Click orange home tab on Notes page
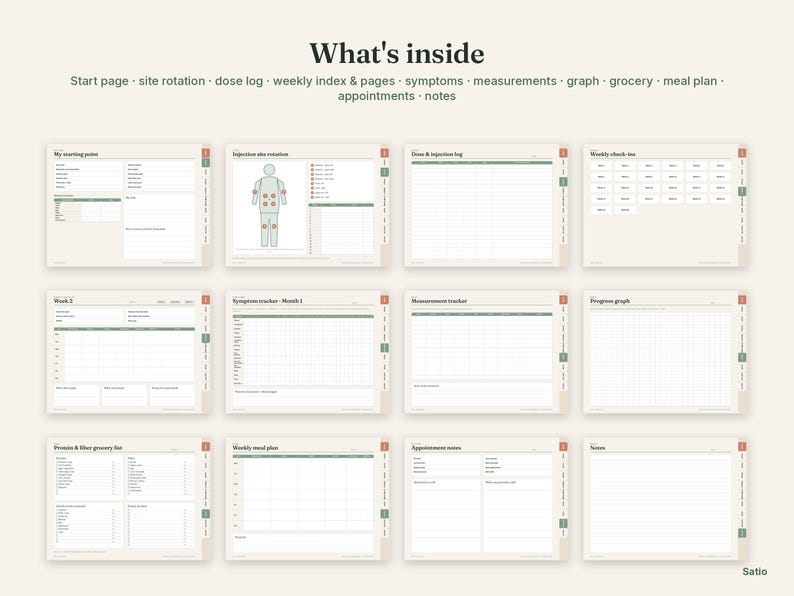The width and height of the screenshot is (794, 596). tap(742, 447)
